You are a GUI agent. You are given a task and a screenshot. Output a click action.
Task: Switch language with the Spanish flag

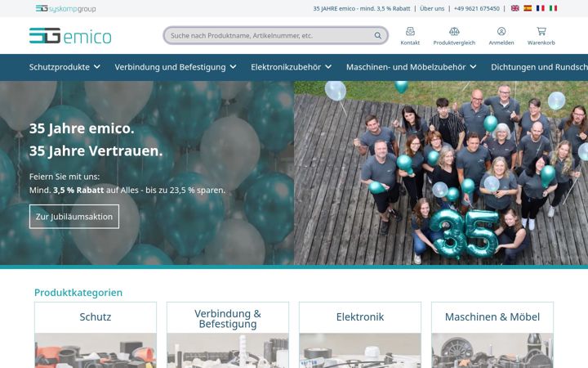coord(528,8)
